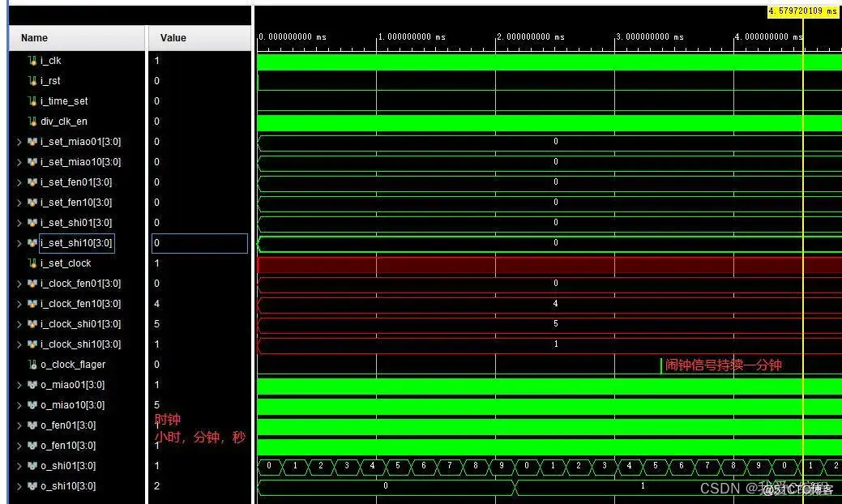Viewport: 842px width, 504px height.
Task: Expand the o_fen10[3:0] bus
Action: click(x=18, y=445)
